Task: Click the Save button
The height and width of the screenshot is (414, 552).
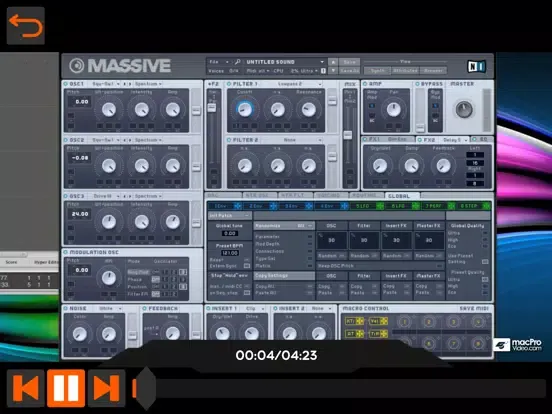Action: (x=349, y=62)
